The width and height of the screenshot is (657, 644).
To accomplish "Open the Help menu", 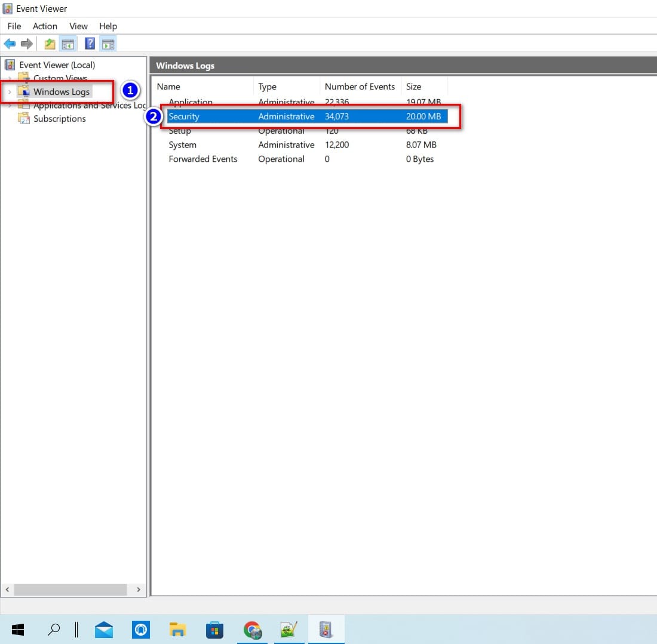I will tap(108, 26).
